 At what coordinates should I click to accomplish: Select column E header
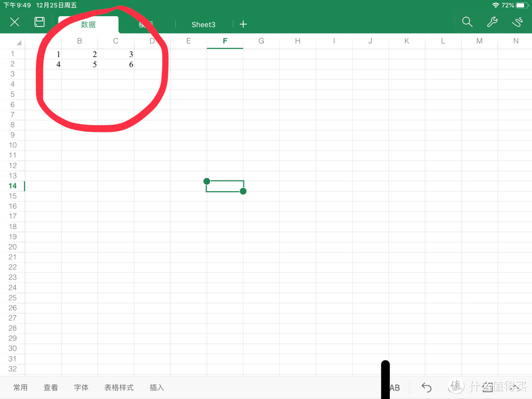point(189,41)
